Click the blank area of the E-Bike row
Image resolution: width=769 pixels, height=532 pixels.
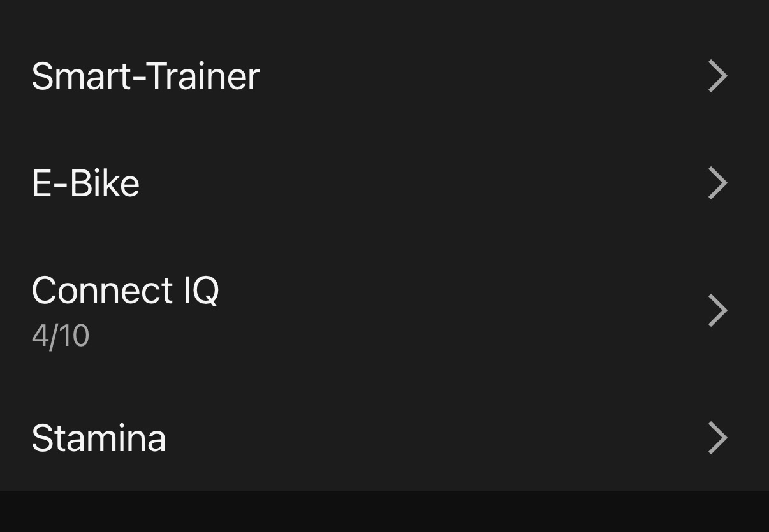414,183
